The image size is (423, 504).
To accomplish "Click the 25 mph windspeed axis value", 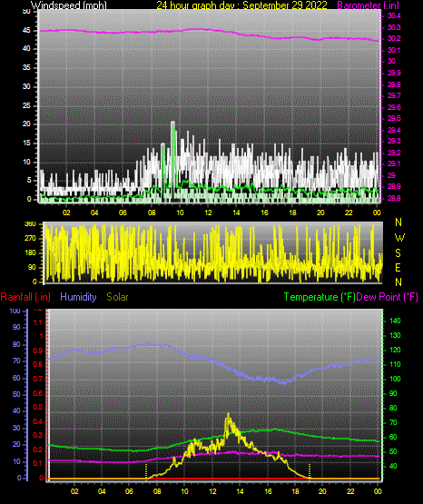I will click(26, 105).
